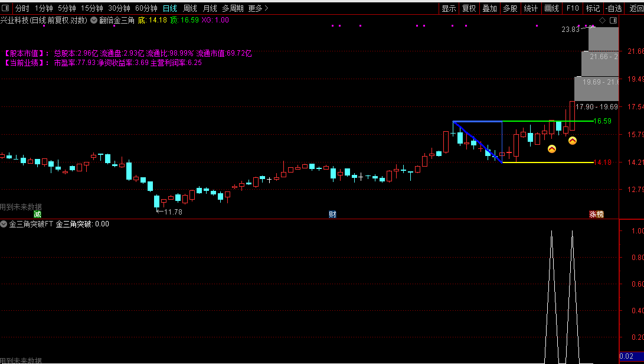Click the 11.78 low price label
The width and height of the screenshot is (644, 364).
click(173, 212)
